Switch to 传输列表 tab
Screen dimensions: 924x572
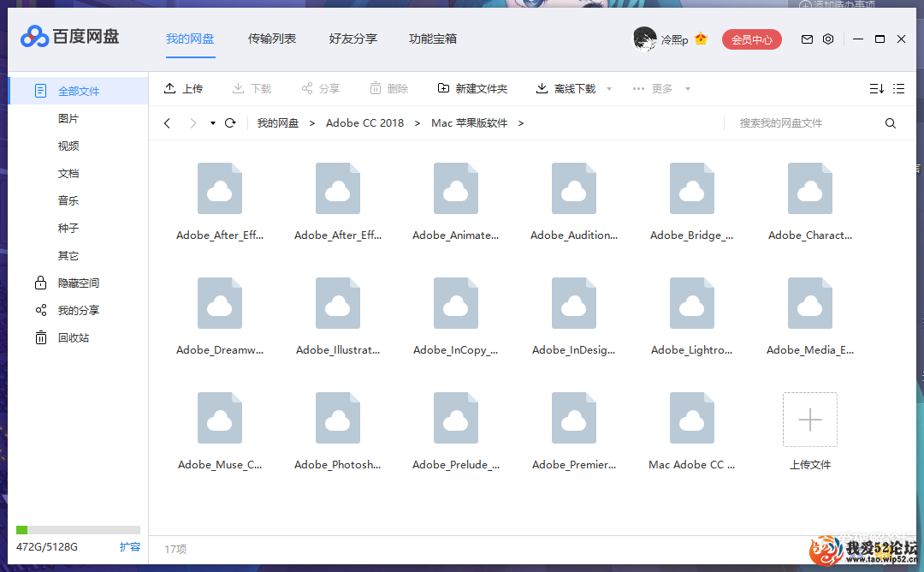pyautogui.click(x=272, y=39)
